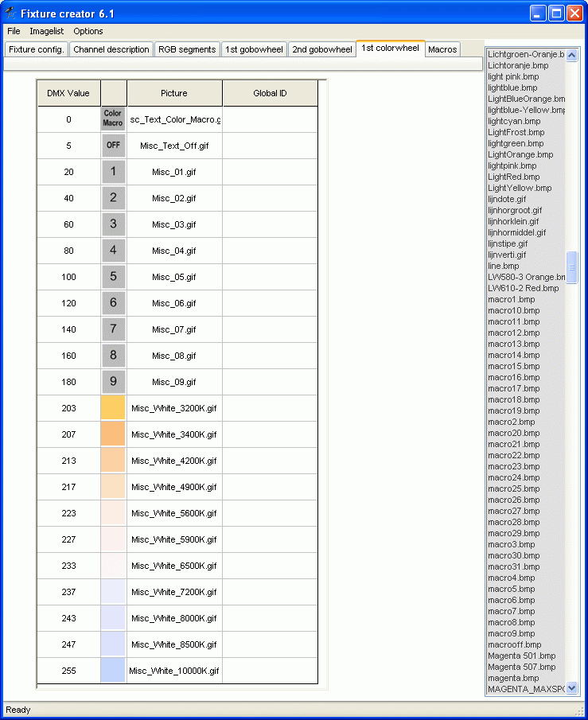Click the number 7 icon at DMX 140
The image size is (588, 720).
[x=113, y=329]
